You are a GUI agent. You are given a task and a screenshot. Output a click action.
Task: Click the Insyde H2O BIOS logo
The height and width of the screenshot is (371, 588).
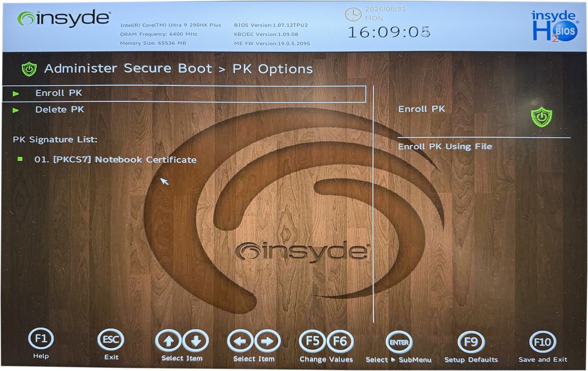[555, 26]
